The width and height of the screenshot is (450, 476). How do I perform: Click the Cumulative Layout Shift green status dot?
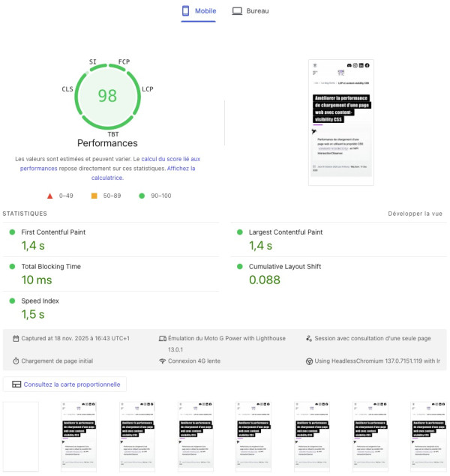click(239, 267)
